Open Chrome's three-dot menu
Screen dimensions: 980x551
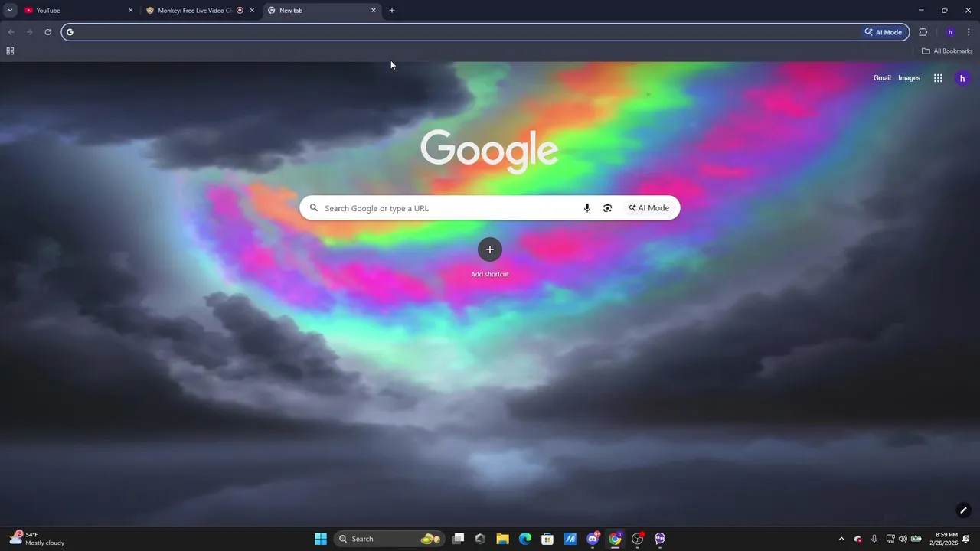[969, 32]
